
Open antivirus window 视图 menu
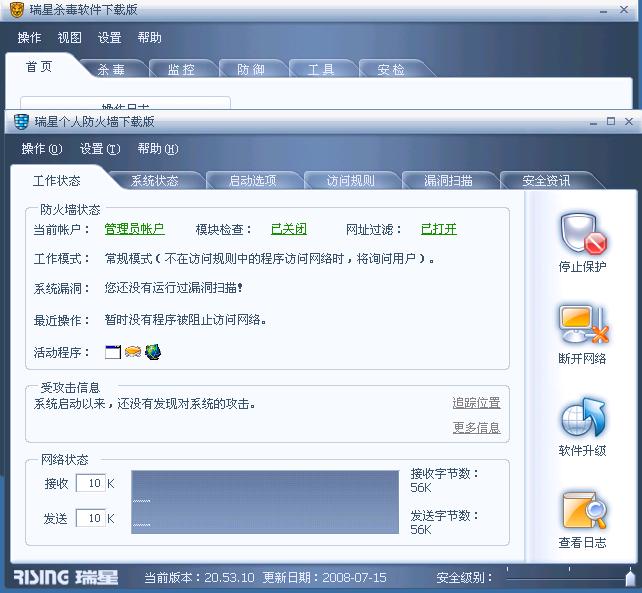pyautogui.click(x=69, y=38)
